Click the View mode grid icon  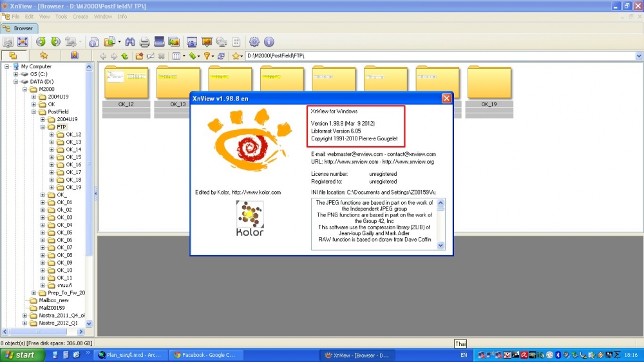pos(176,56)
